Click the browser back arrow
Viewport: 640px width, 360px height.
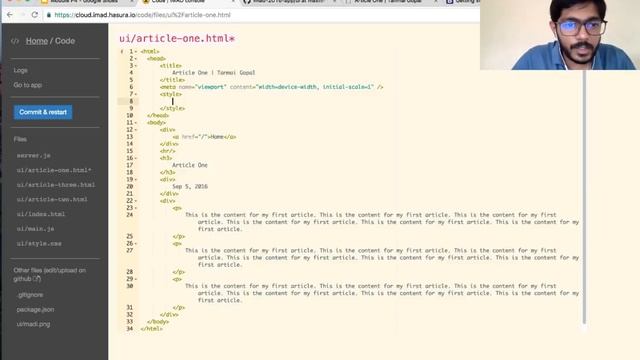point(10,15)
